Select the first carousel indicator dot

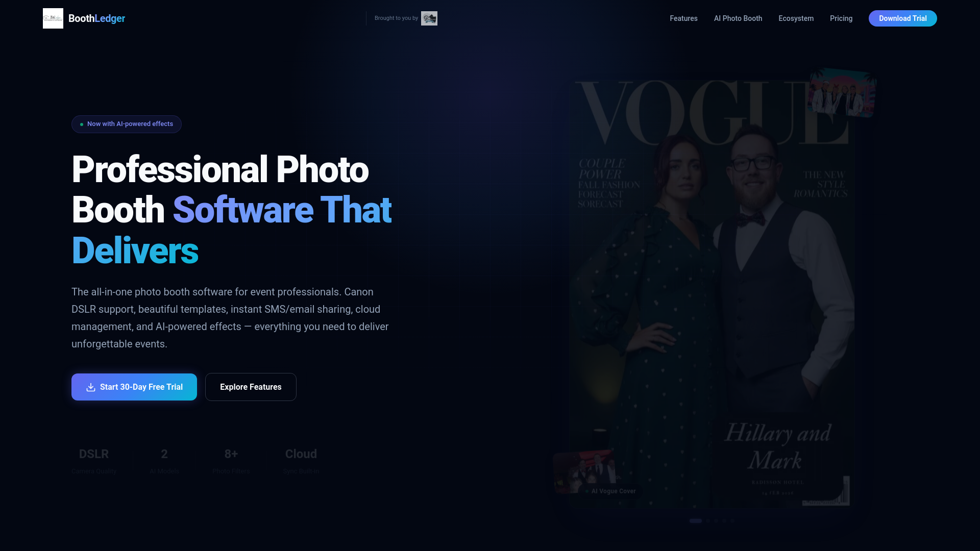(x=695, y=521)
